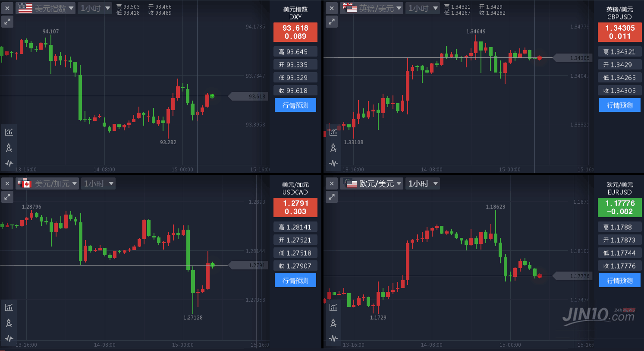Open 1小时 timeframe dropdown in DXY panel

[x=95, y=8]
